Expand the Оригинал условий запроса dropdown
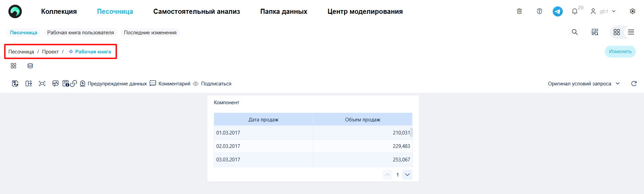The width and height of the screenshot is (644, 194). click(584, 84)
